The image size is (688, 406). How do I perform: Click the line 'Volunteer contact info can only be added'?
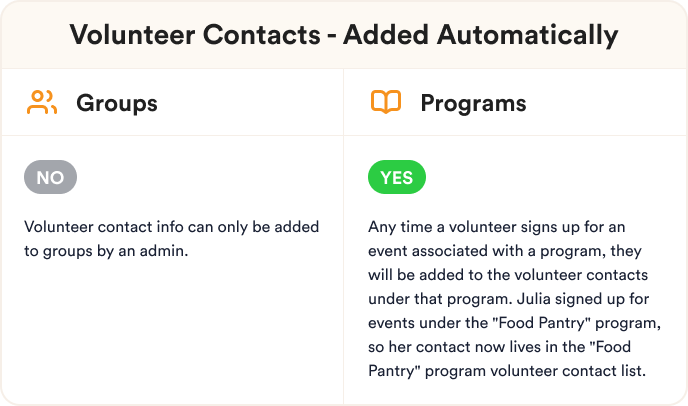click(x=172, y=227)
